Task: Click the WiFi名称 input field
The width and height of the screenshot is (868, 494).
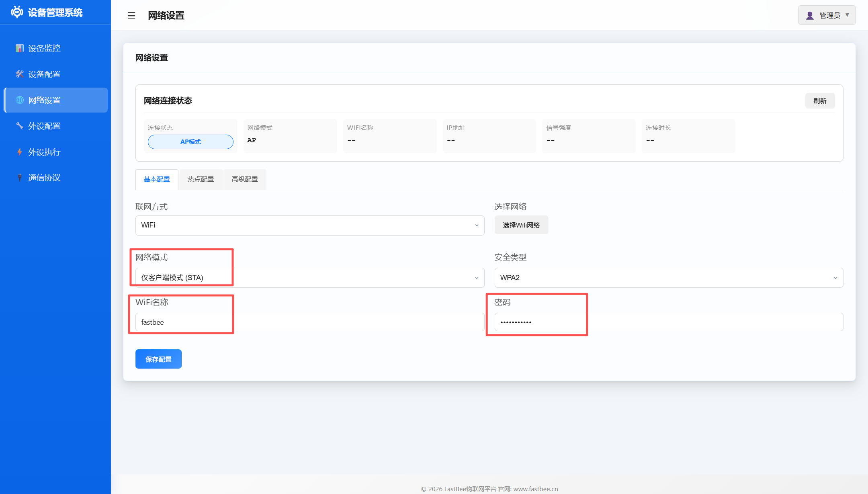Action: tap(310, 322)
